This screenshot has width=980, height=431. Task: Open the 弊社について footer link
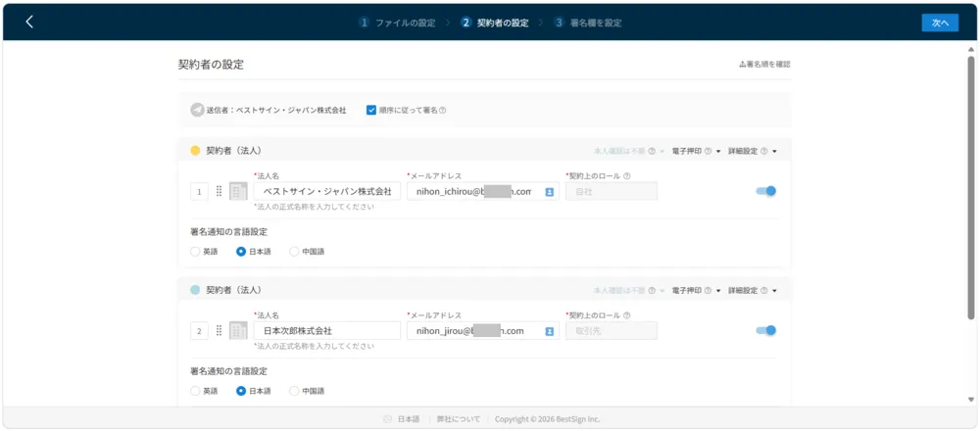point(459,419)
